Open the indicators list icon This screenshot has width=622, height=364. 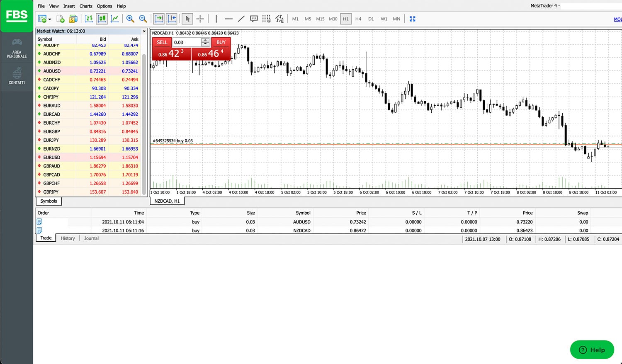pyautogui.click(x=279, y=19)
